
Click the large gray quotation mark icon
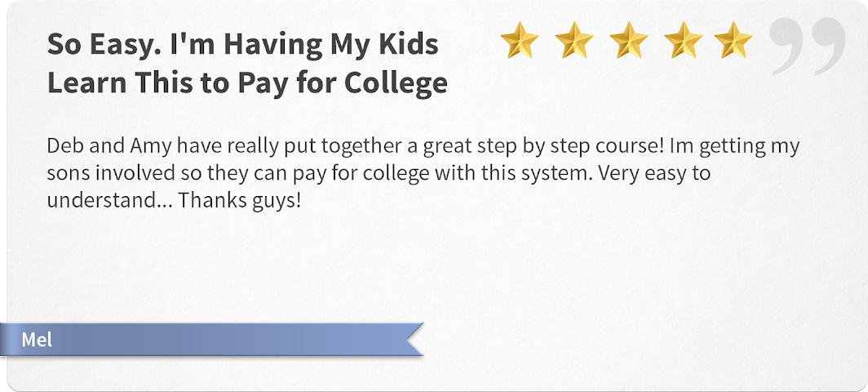(807, 47)
